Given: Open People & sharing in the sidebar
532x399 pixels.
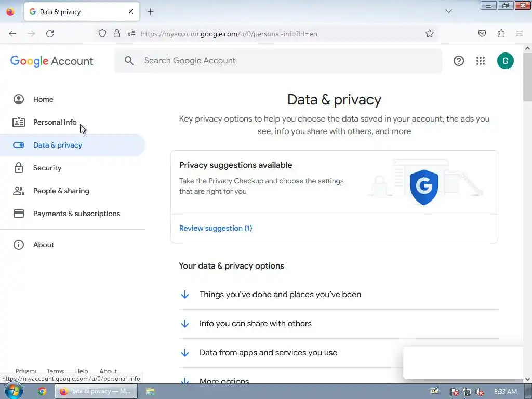Looking at the screenshot, I should [x=73, y=191].
